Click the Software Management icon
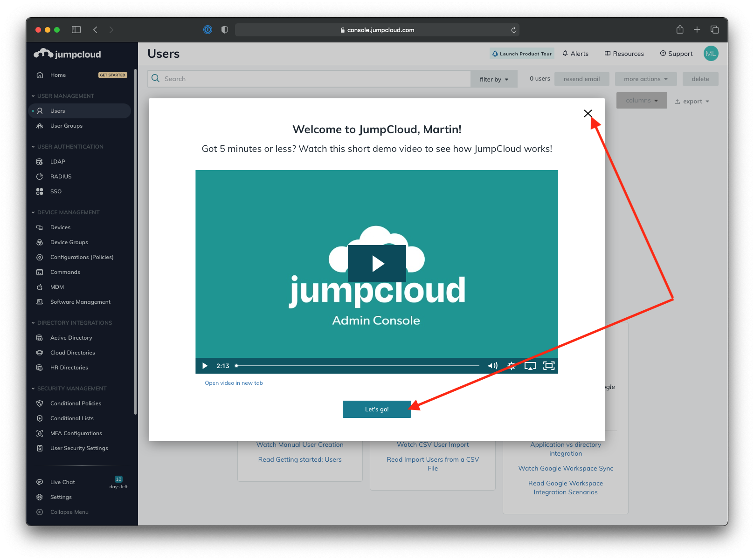 pyautogui.click(x=40, y=302)
